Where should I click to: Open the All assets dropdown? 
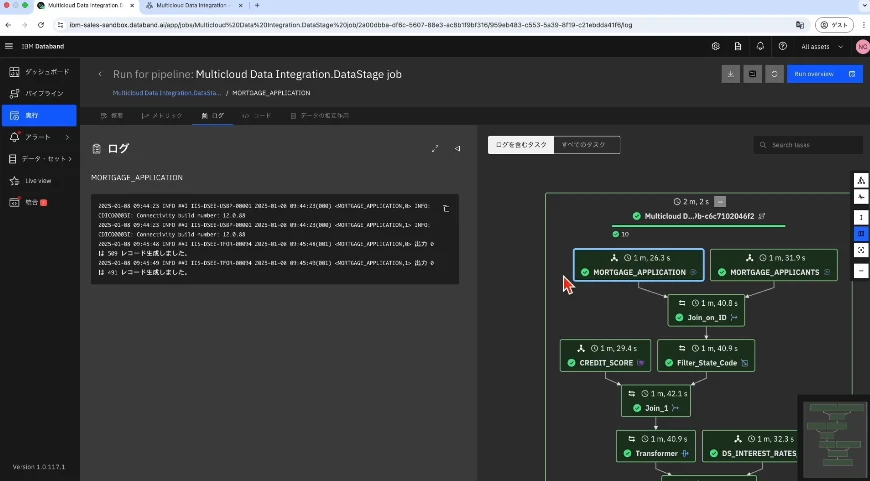coord(822,47)
